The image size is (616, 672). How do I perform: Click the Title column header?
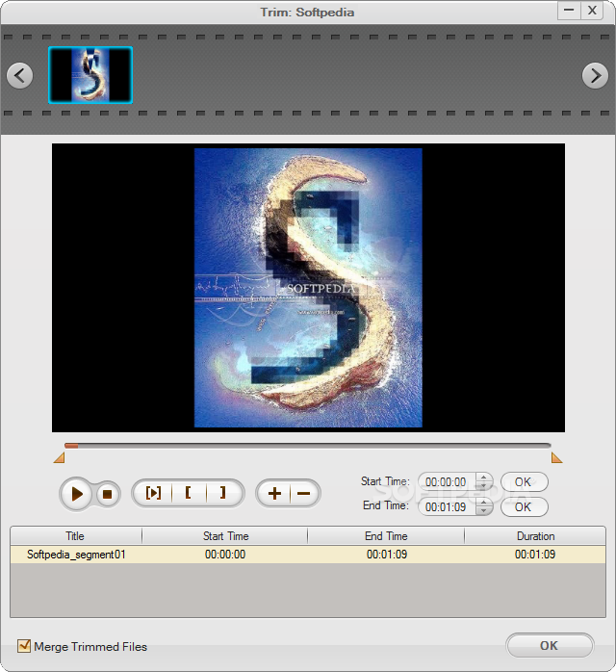[x=75, y=535]
